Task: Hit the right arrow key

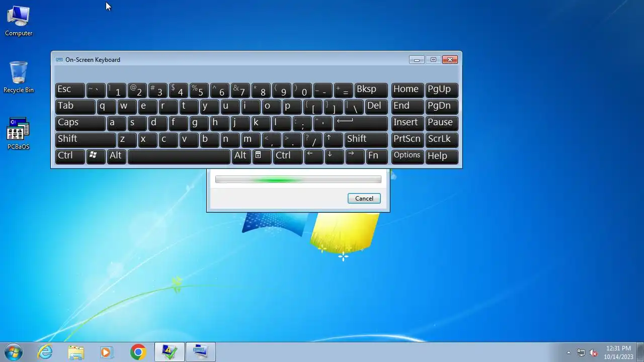Action: [x=355, y=156]
